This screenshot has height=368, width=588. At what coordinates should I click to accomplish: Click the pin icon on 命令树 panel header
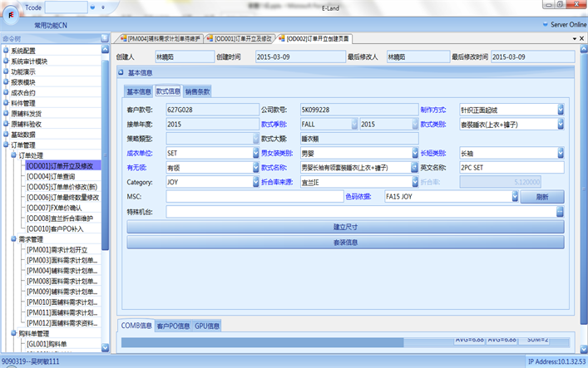click(104, 38)
